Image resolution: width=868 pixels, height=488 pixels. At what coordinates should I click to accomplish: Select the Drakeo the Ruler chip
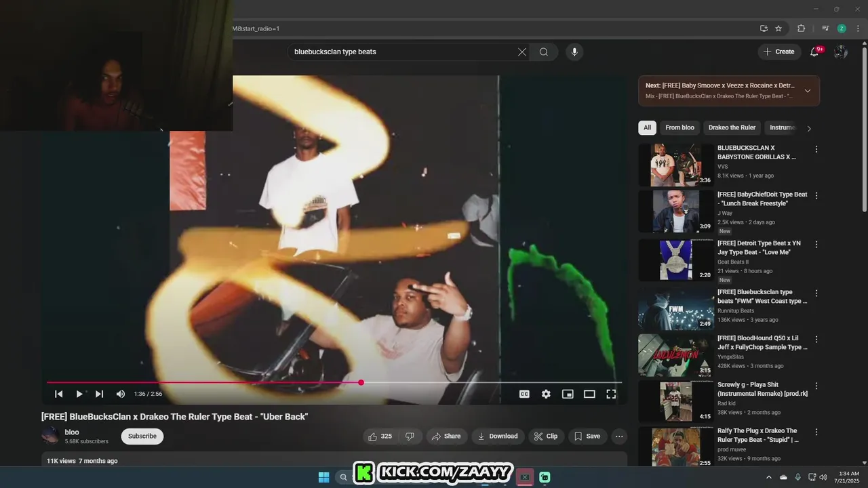[x=732, y=127]
